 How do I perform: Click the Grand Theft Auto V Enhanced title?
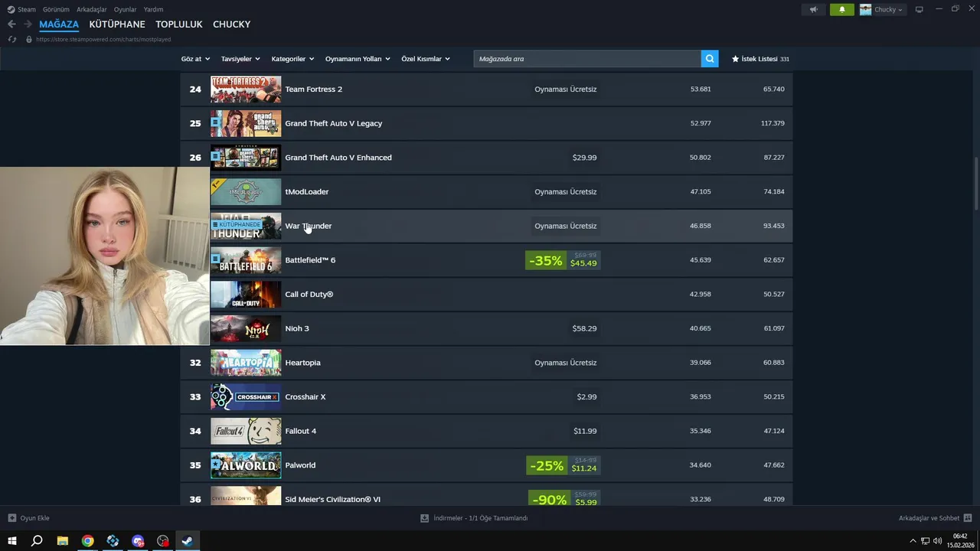pyautogui.click(x=338, y=158)
